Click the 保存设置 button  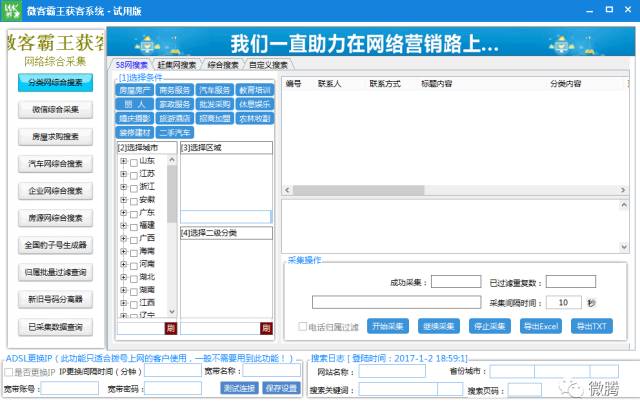click(281, 388)
